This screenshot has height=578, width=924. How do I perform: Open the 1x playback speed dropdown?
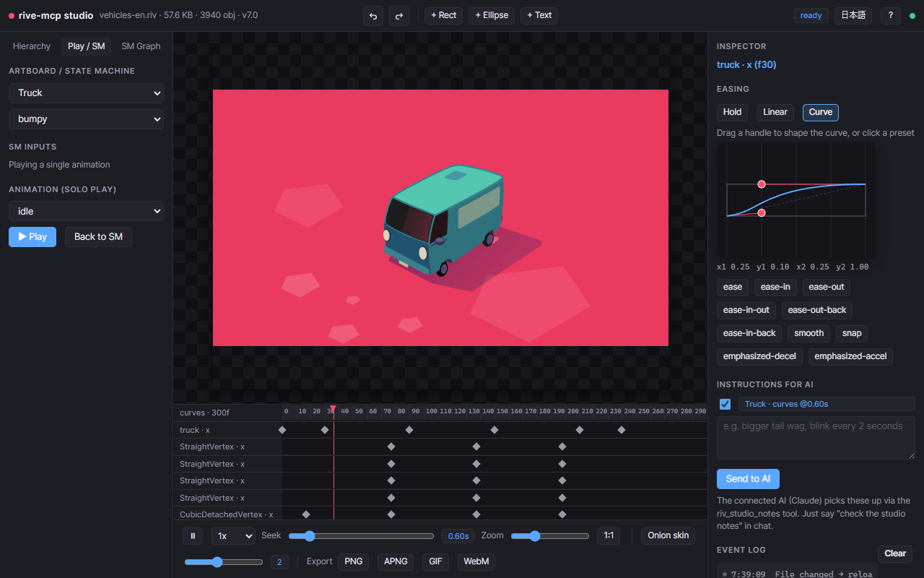pyautogui.click(x=233, y=536)
